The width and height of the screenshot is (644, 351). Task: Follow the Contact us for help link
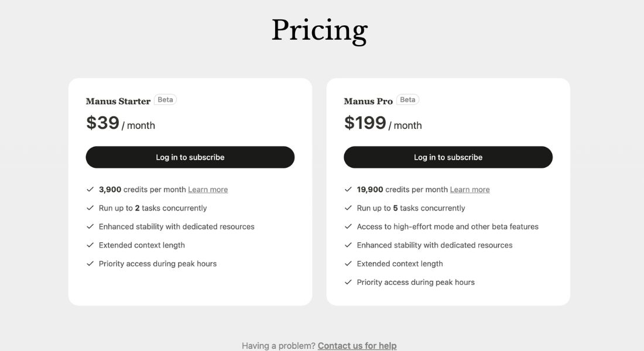[x=357, y=346]
